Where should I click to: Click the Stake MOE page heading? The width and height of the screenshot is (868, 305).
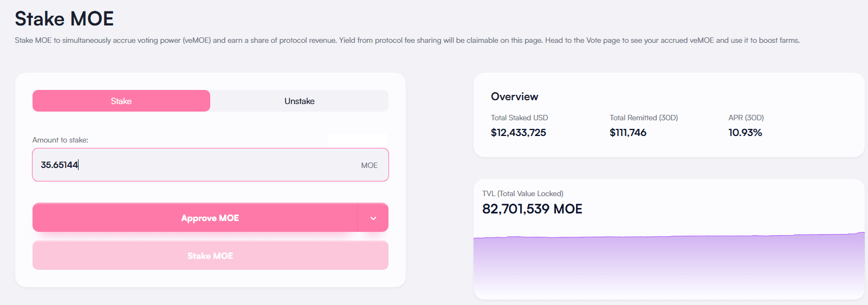[x=64, y=19]
